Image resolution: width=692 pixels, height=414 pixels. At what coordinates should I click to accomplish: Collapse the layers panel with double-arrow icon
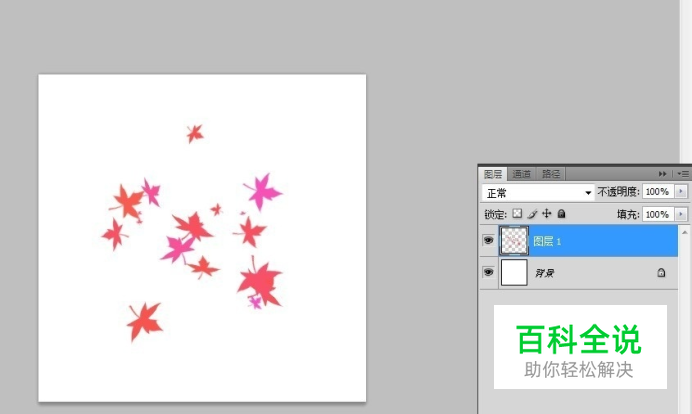click(662, 174)
